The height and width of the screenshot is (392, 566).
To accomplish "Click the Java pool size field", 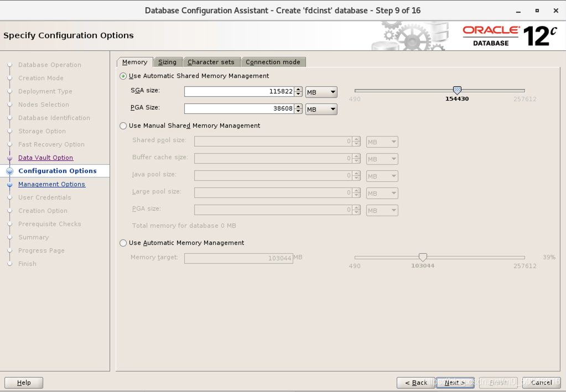I will (273, 176).
